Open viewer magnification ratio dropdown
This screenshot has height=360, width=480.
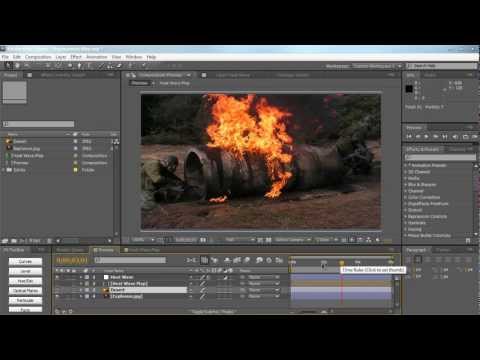tap(143, 240)
